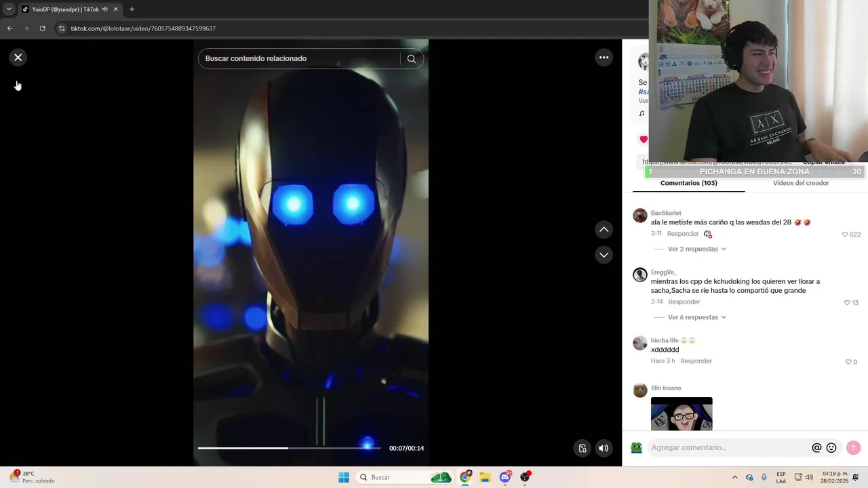
Task: Mute tab via speaker icon on tab
Action: [x=104, y=9]
